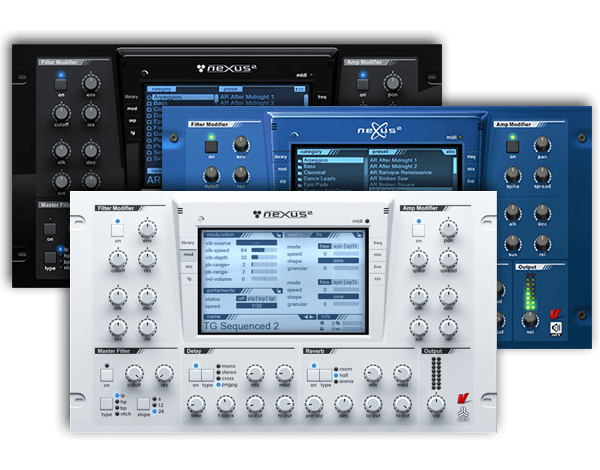Toggle the Delay on button
The width and height of the screenshot is (600, 470).
pyautogui.click(x=196, y=375)
